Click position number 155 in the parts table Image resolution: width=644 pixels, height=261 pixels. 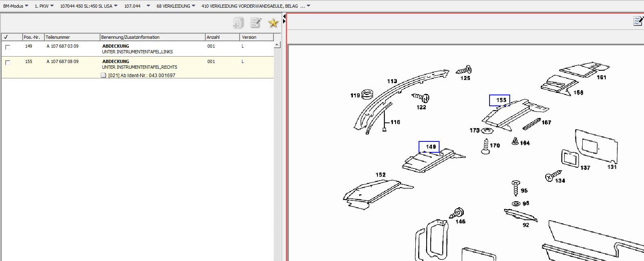click(x=29, y=61)
